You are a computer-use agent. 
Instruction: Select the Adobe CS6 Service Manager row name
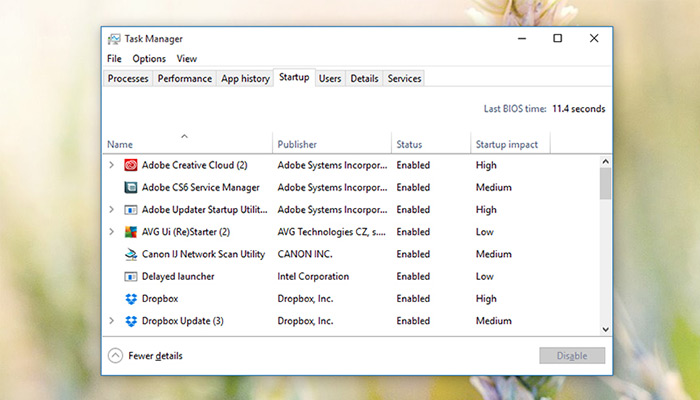[200, 188]
